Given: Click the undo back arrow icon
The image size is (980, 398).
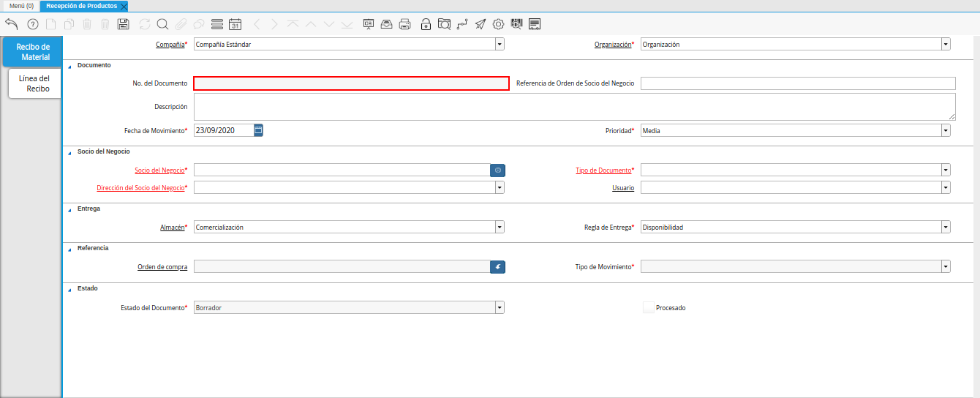Looking at the screenshot, I should (x=11, y=24).
